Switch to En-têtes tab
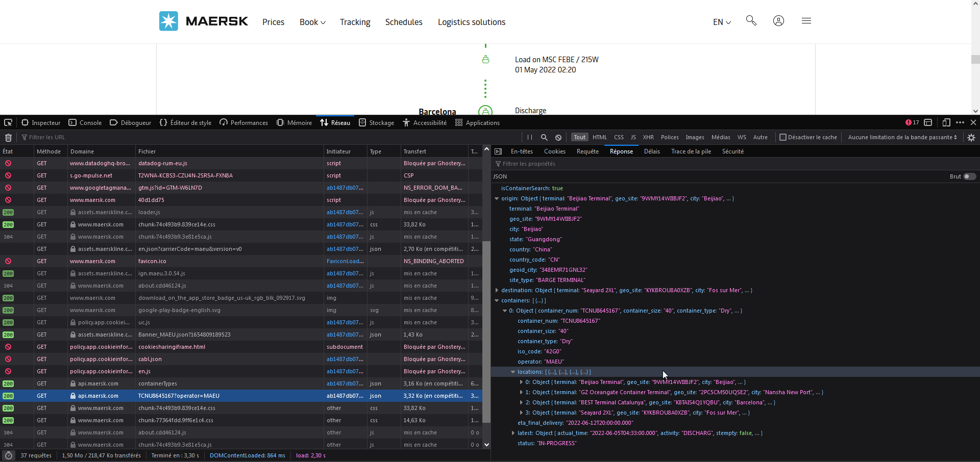 (x=522, y=151)
